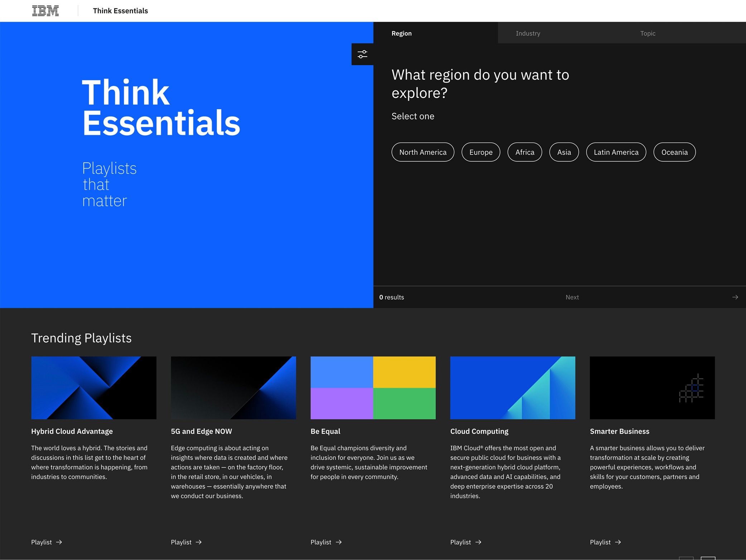
Task: Click the Hybrid Cloud Advantage title
Action: pyautogui.click(x=72, y=431)
